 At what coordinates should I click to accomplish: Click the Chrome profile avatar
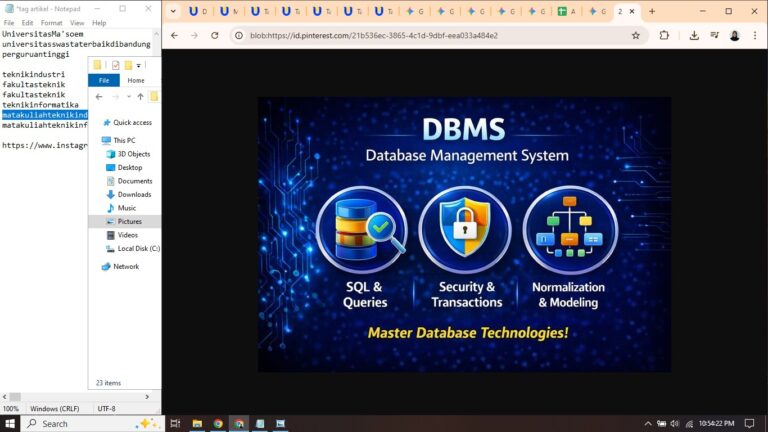[735, 35]
